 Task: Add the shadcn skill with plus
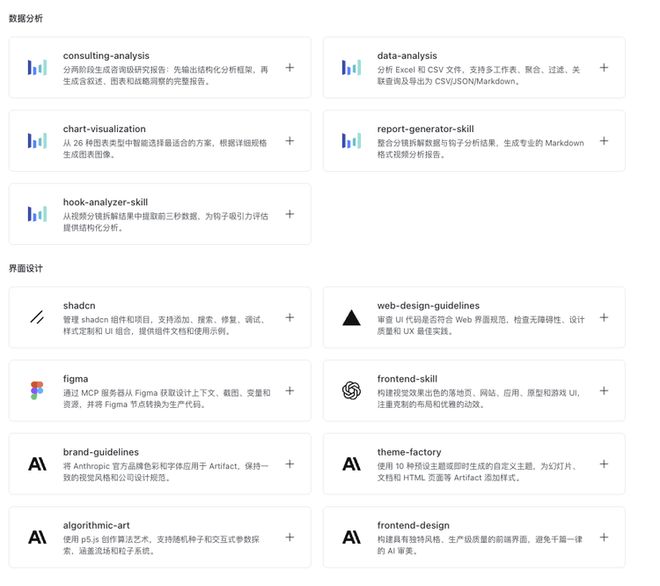[x=290, y=317]
